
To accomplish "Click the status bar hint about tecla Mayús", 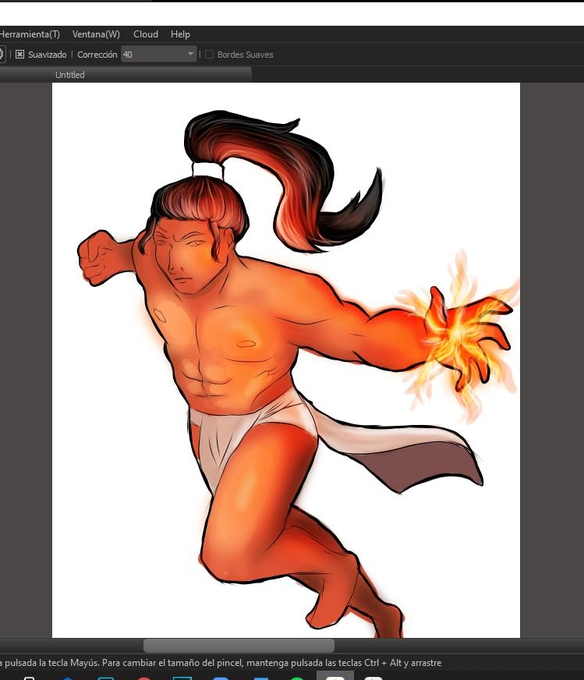I will 221,663.
